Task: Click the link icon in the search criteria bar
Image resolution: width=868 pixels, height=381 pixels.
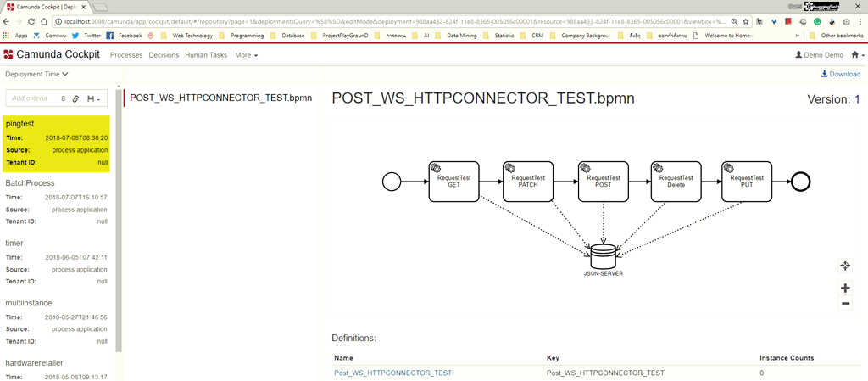Action: [x=75, y=98]
